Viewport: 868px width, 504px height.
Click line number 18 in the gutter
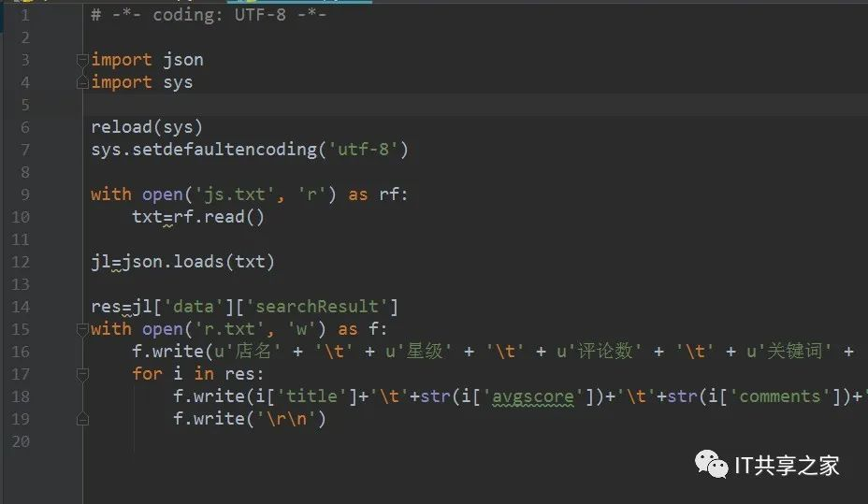[x=21, y=396]
